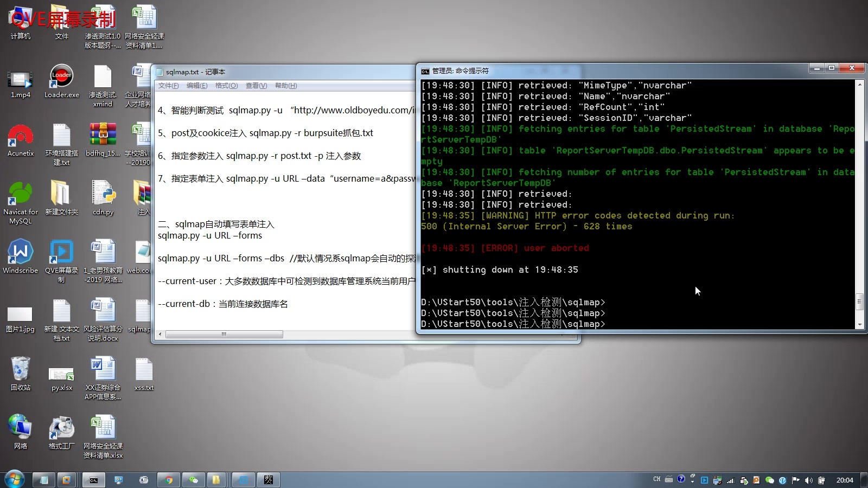The image size is (868, 488).
Task: Click the '--current-db' line in Notepad
Action: (x=223, y=304)
